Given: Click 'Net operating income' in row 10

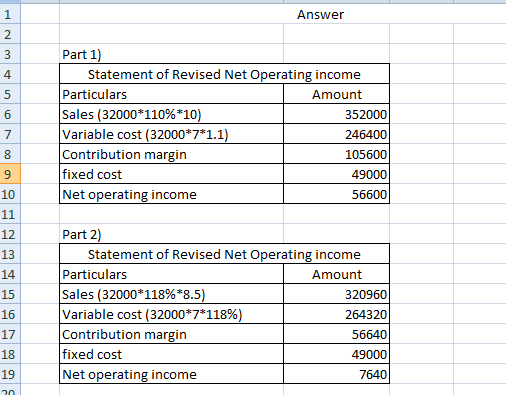Looking at the screenshot, I should 171,194.
